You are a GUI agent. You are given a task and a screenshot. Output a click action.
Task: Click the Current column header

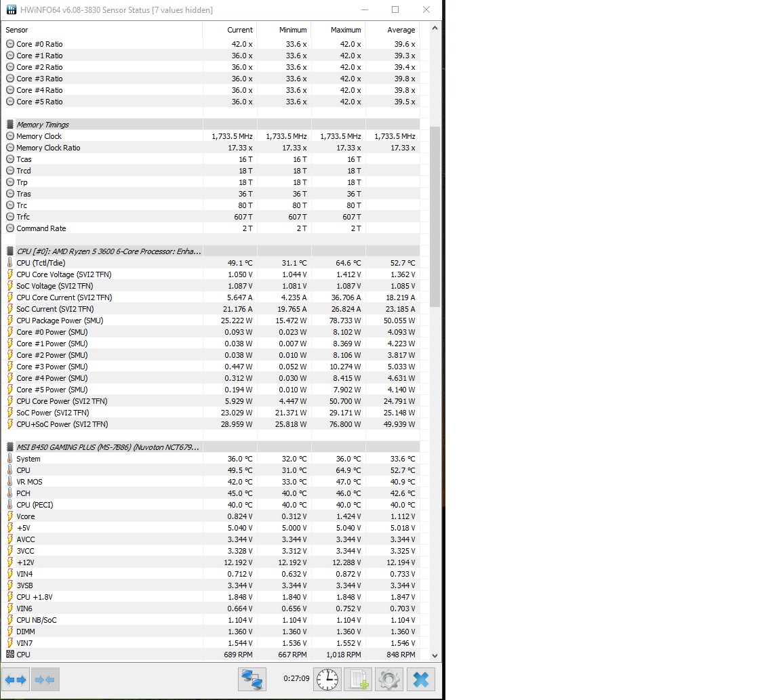point(239,30)
